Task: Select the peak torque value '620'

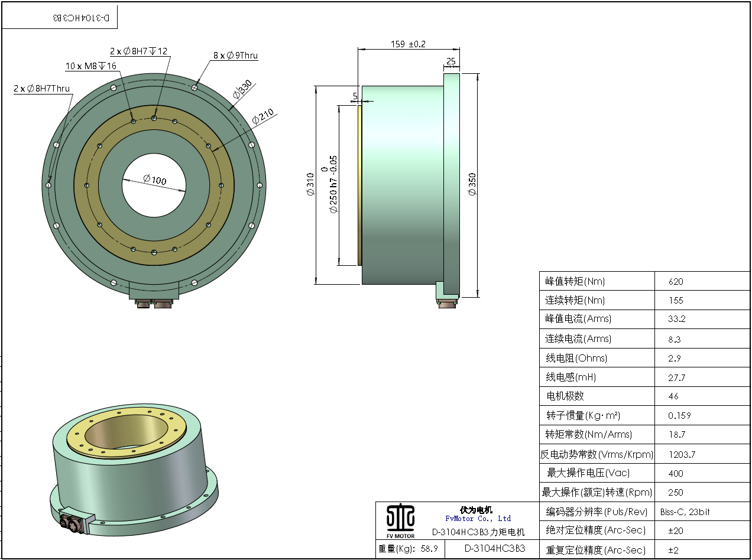Action: tap(676, 282)
